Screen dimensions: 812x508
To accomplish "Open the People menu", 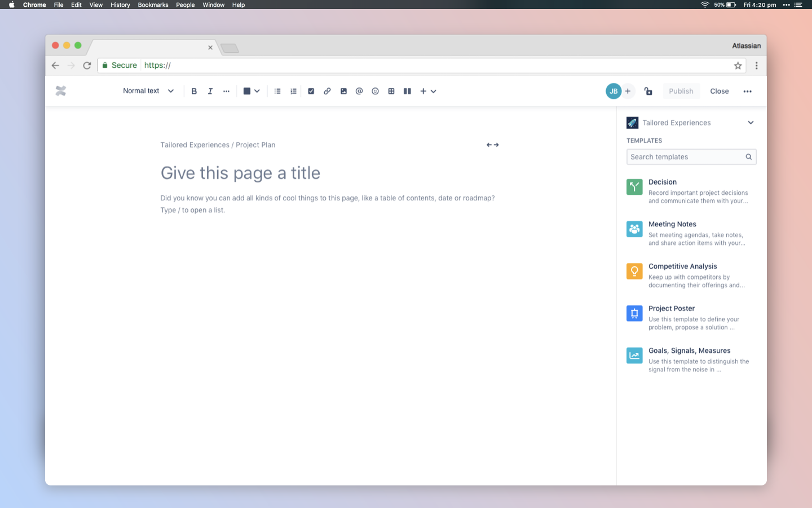I will pyautogui.click(x=185, y=5).
